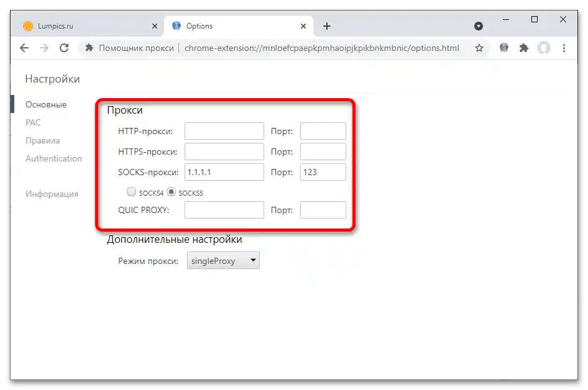
Task: Open the Основные settings section
Action: pos(46,104)
